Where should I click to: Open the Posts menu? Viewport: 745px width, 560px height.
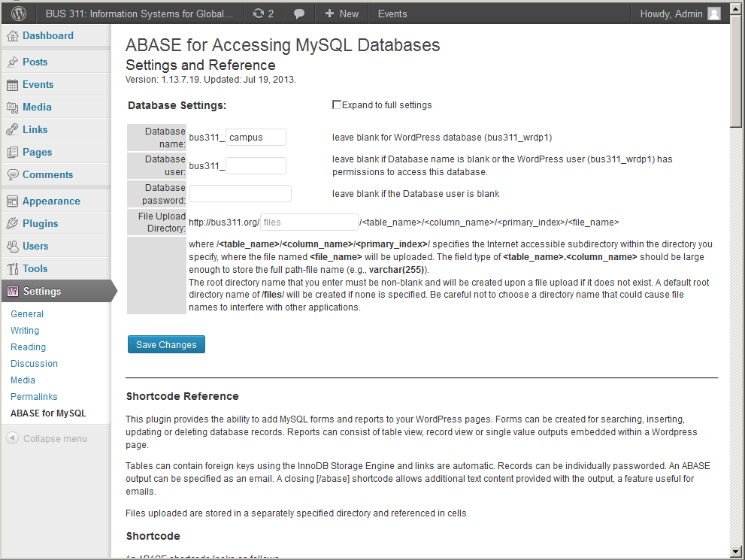pos(35,62)
